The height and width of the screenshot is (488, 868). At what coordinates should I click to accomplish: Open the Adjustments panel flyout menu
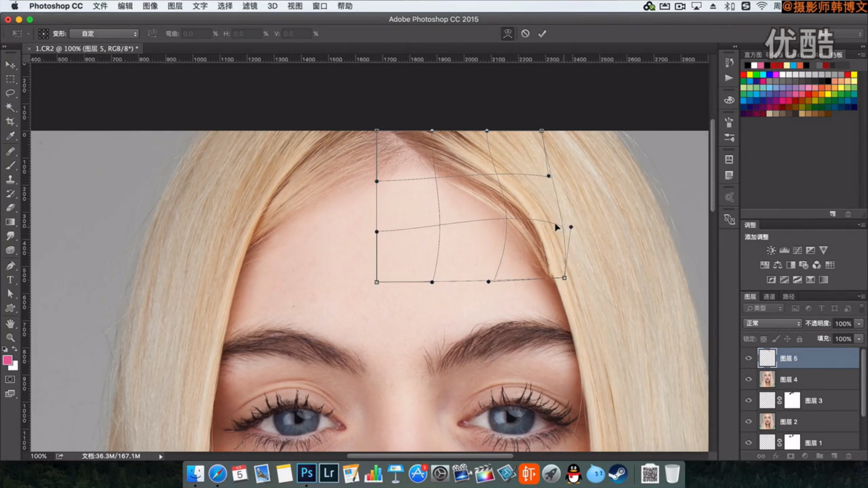(x=861, y=224)
